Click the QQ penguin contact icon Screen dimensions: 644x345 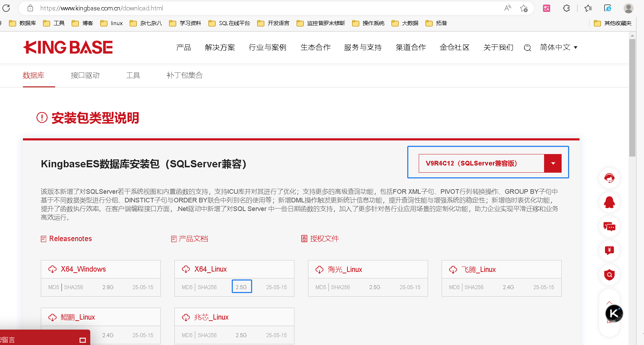pos(609,202)
